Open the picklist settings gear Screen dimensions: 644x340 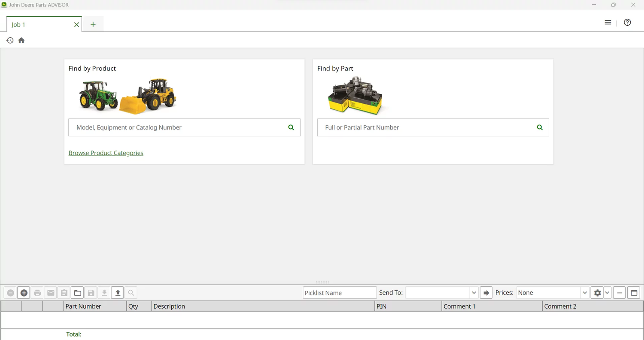click(x=597, y=293)
